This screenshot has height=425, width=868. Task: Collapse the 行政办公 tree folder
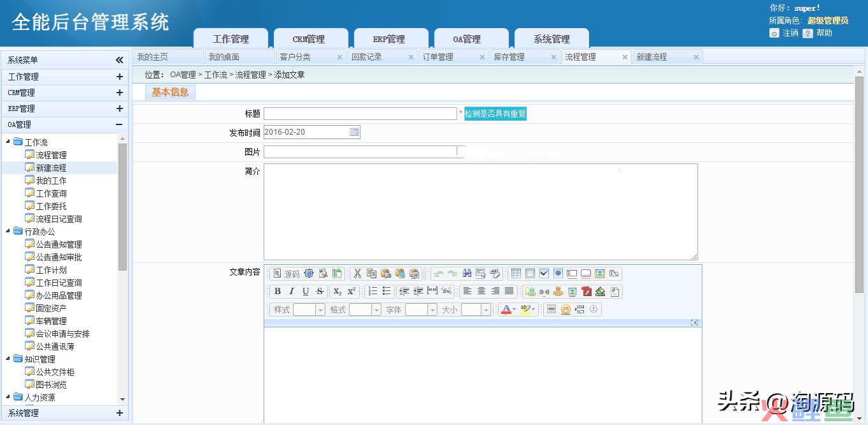tap(8, 231)
